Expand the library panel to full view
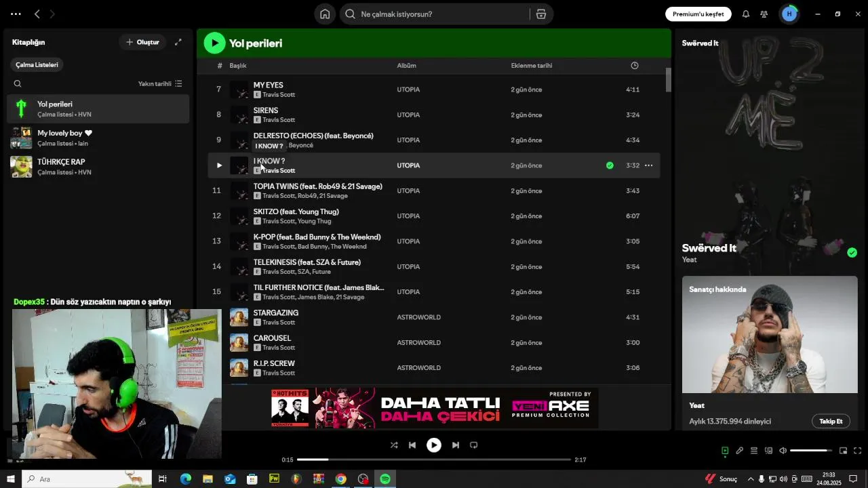Screen dimensions: 868x488 click(178, 42)
